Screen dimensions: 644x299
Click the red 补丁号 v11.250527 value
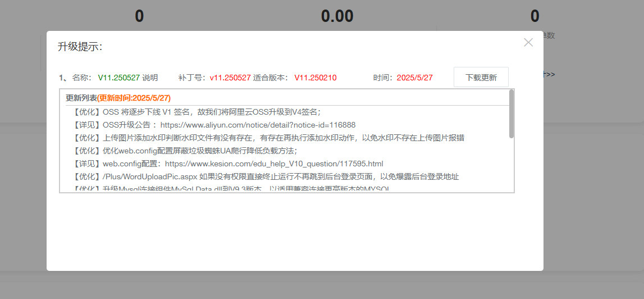(x=230, y=78)
